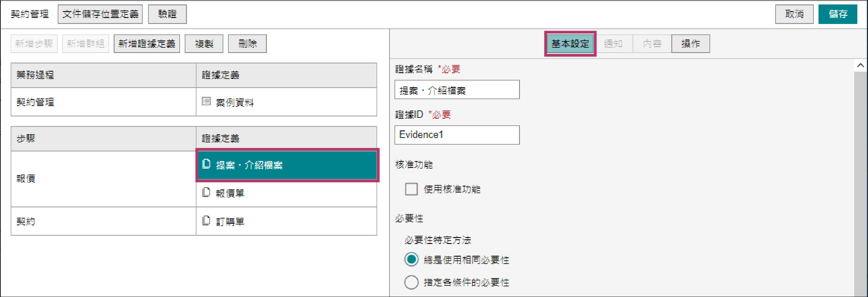
Task: Open 文件儲存位置定義 settings
Action: click(x=100, y=14)
